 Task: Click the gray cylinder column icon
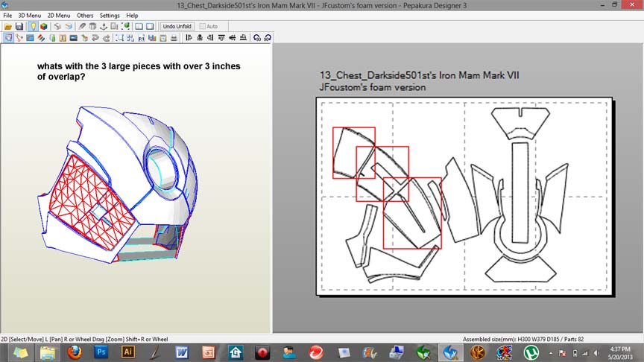coord(92,26)
